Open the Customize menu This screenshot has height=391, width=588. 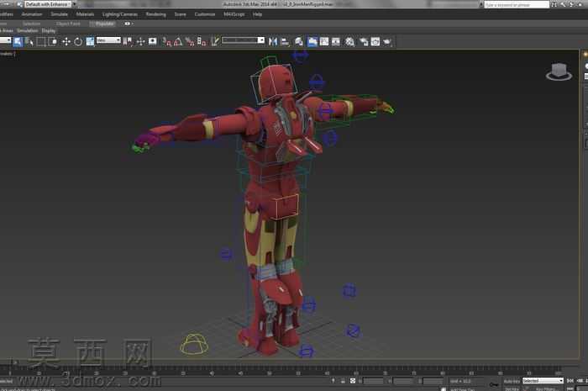(205, 14)
